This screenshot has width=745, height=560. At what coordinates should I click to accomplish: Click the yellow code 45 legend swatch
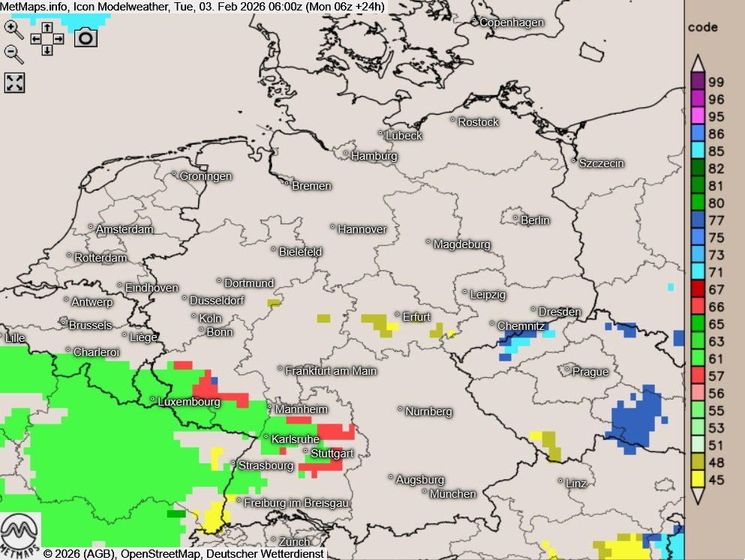pos(697,480)
